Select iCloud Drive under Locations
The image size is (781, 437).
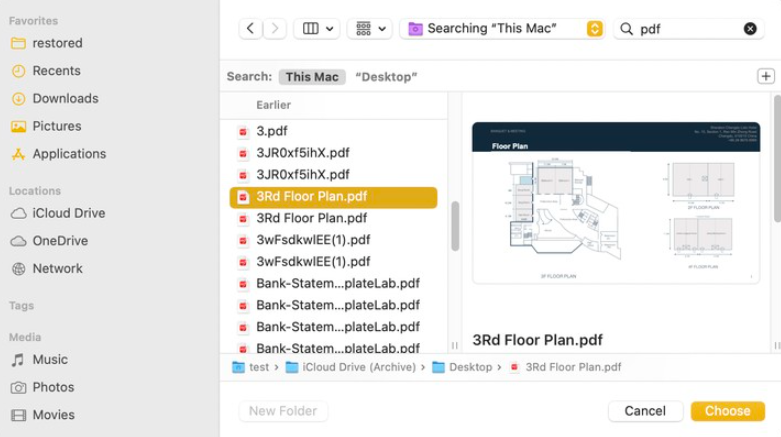pos(69,213)
